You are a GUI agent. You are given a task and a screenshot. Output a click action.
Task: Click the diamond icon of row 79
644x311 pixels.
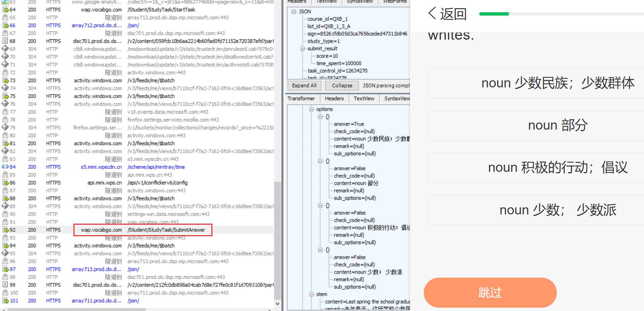tap(5, 127)
